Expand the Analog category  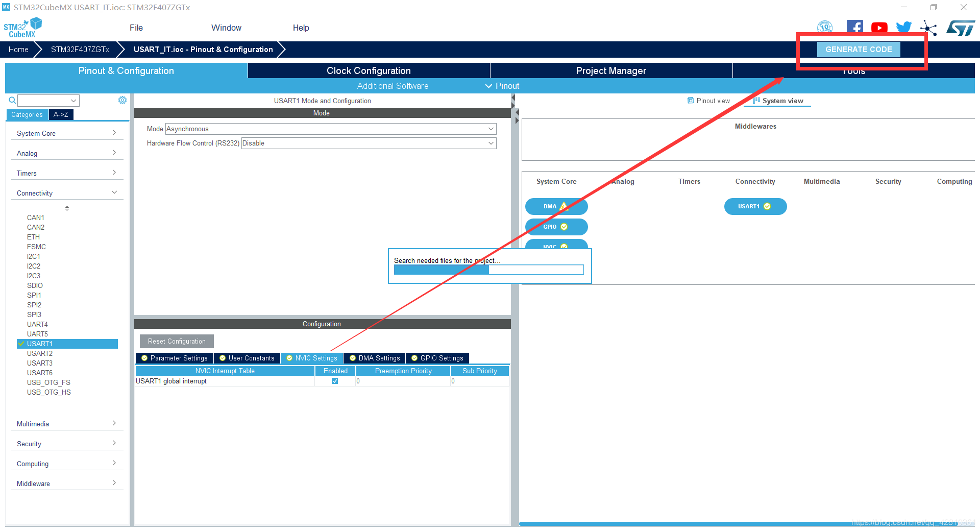66,153
